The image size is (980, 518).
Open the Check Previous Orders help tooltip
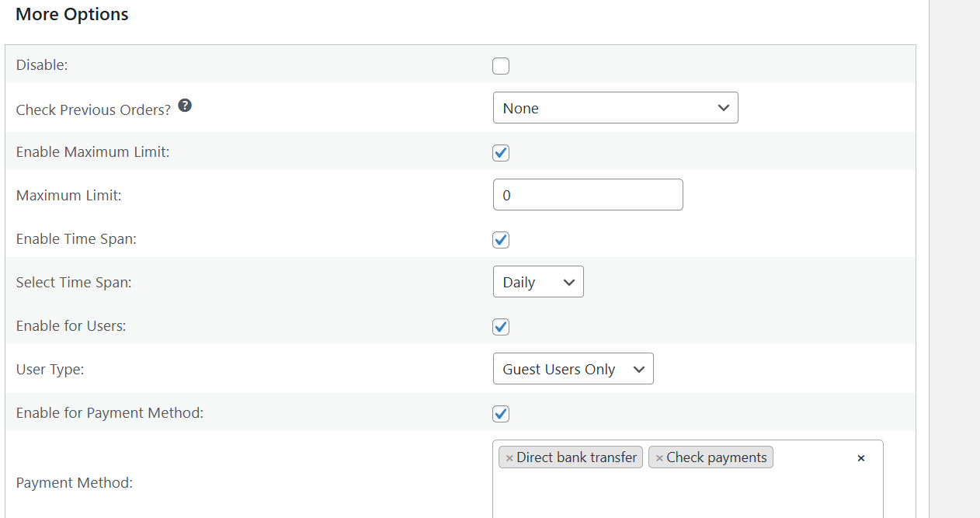pyautogui.click(x=185, y=105)
